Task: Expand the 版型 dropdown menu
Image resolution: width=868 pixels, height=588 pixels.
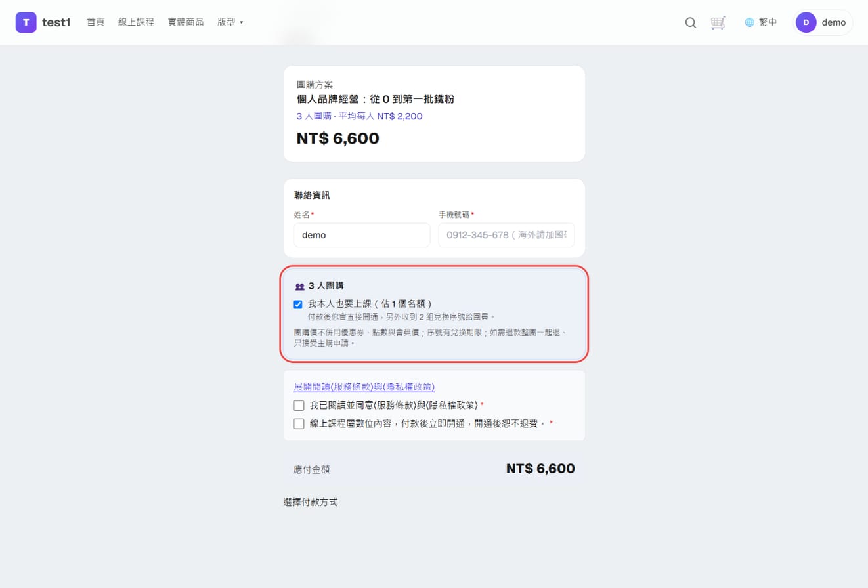Action: click(x=230, y=22)
